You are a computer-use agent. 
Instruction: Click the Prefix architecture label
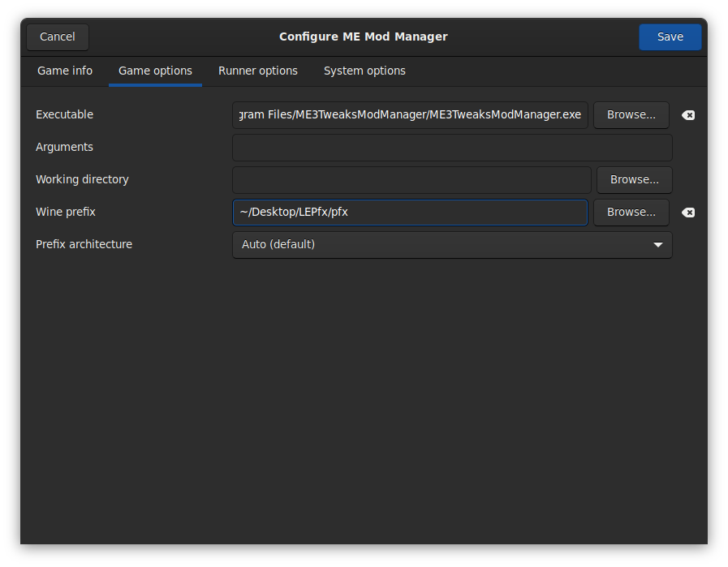pyautogui.click(x=84, y=245)
